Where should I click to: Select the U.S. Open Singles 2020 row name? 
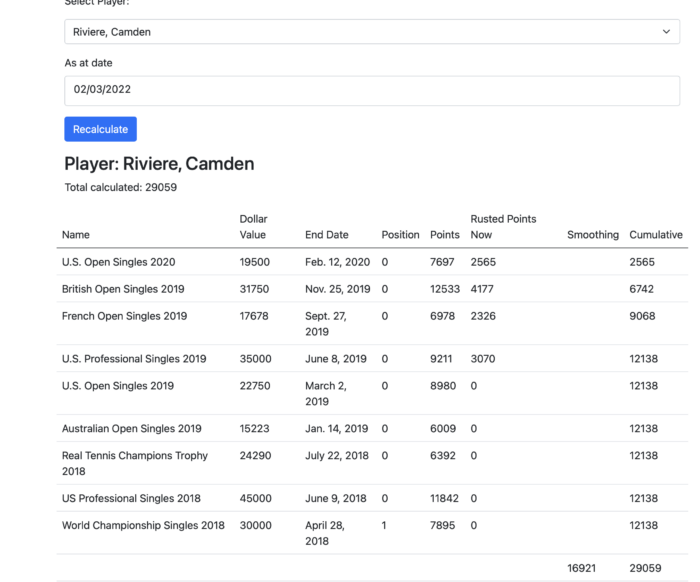point(118,262)
